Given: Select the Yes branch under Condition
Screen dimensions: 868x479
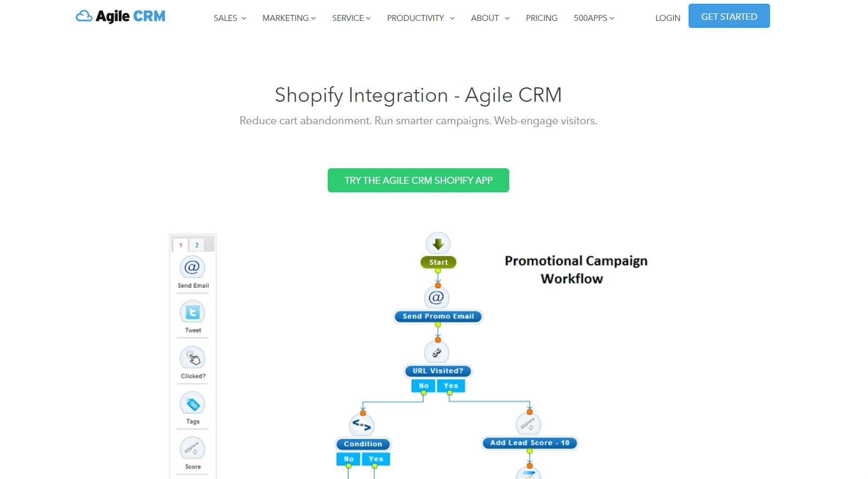Looking at the screenshot, I should [376, 459].
